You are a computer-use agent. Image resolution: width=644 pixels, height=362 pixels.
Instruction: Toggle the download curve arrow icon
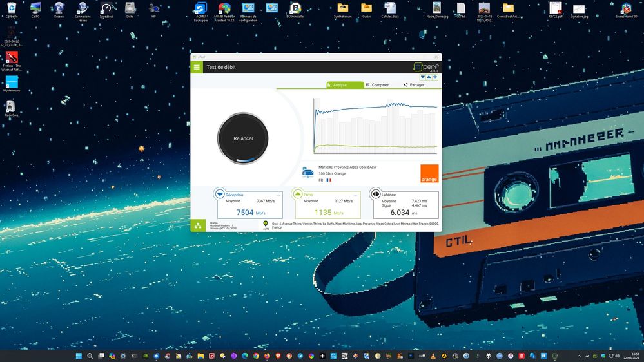[423, 77]
